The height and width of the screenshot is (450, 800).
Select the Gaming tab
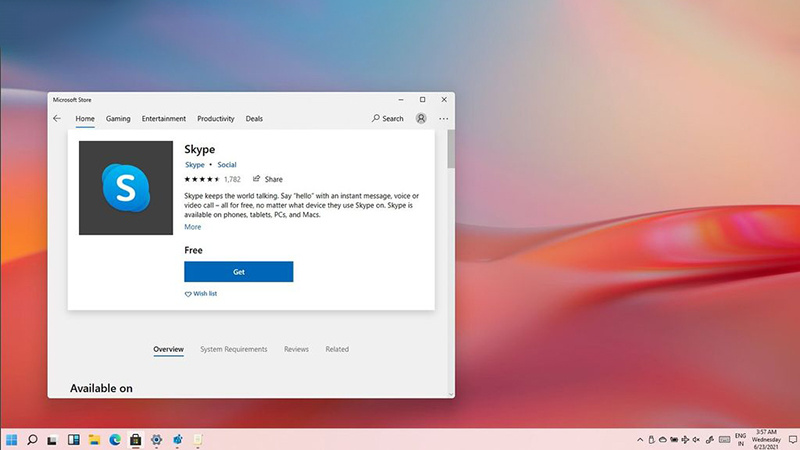pyautogui.click(x=118, y=118)
